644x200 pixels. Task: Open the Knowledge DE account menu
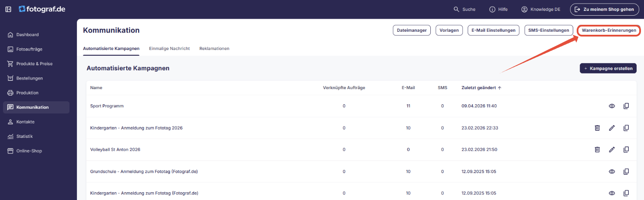pos(541,9)
